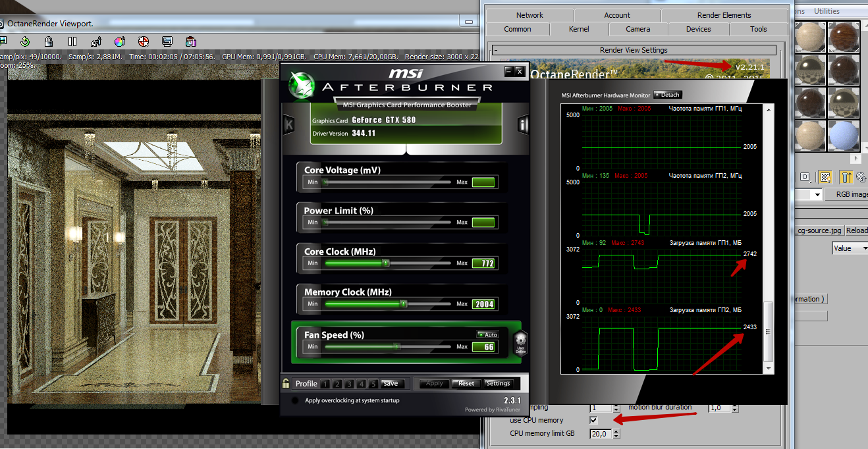Select Afterburner profile slot 4
Viewport: 868px width, 449px height.
pyautogui.click(x=361, y=384)
